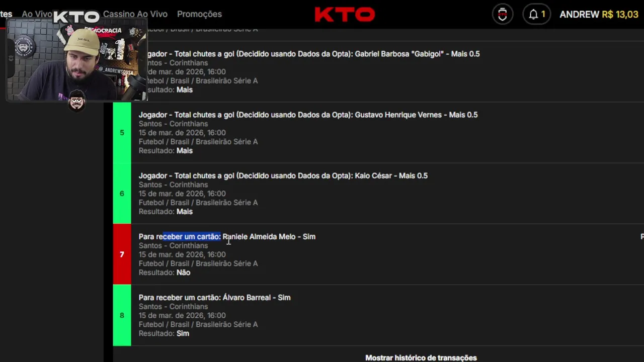Click Gabriel Barbosa "Gabigol" Mais 0.5 bet title
The image size is (644, 362).
click(x=313, y=54)
